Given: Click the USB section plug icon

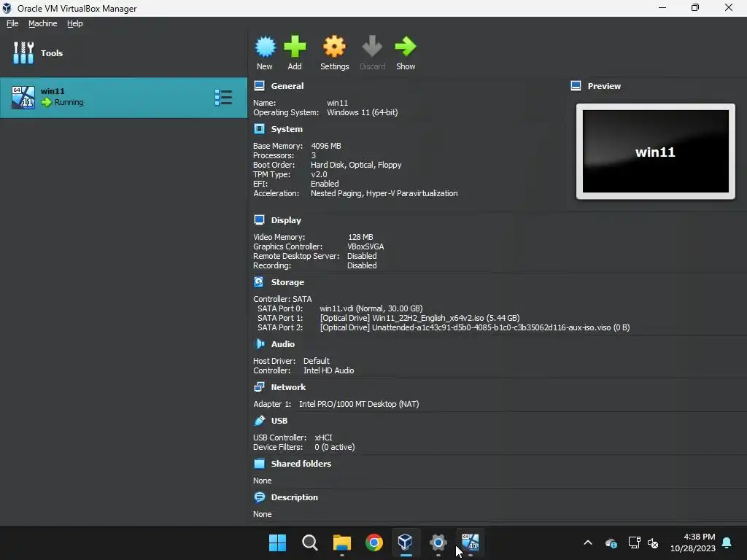Looking at the screenshot, I should (x=259, y=421).
